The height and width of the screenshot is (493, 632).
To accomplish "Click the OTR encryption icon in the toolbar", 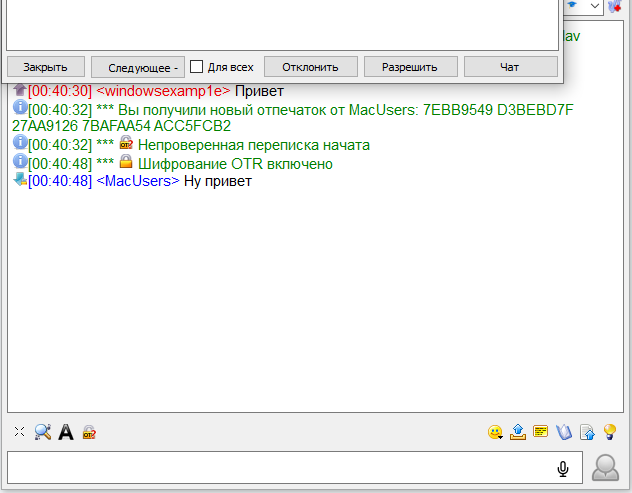I will (x=90, y=433).
